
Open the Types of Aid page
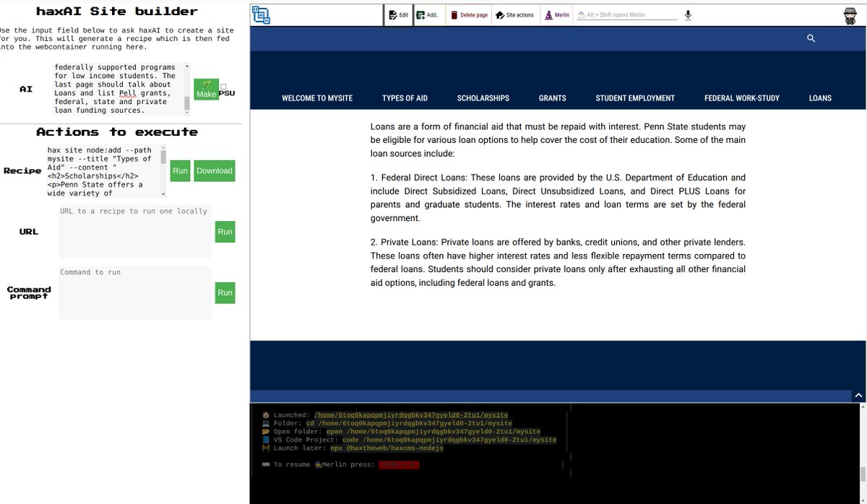tap(405, 98)
